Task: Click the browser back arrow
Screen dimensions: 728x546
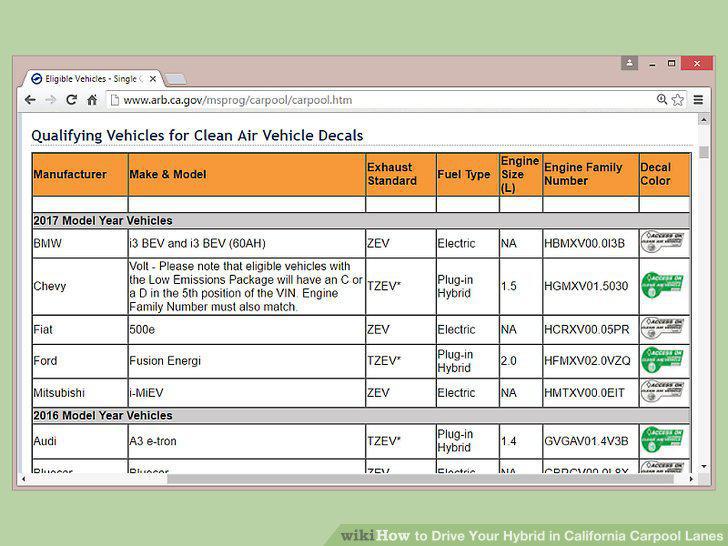Action: click(30, 100)
